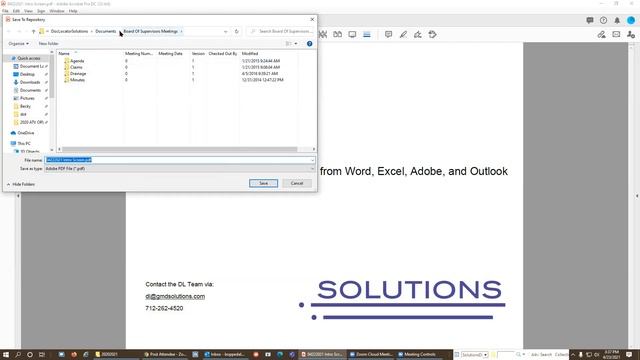640x360 pixels.
Task: Open the View menu
Action: click(28, 11)
